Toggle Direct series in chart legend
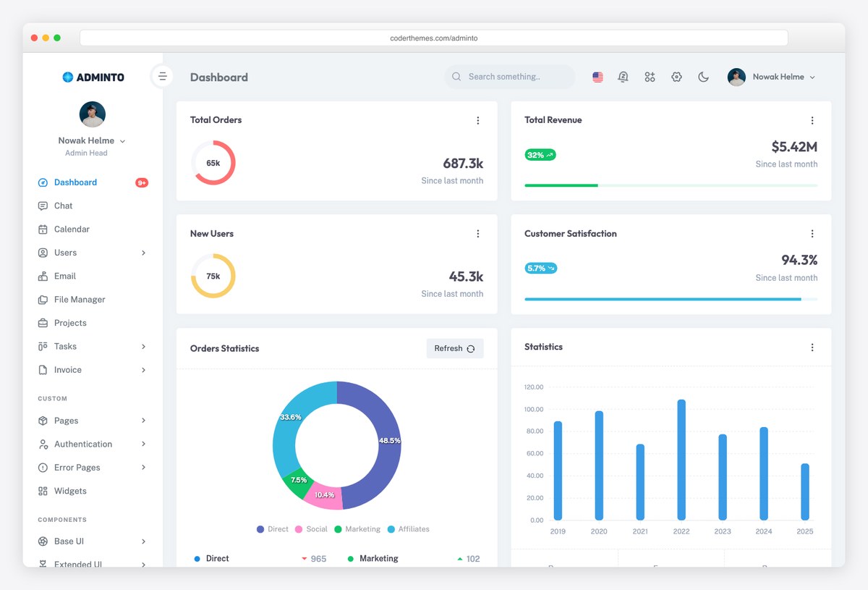This screenshot has width=868, height=590. pos(273,529)
